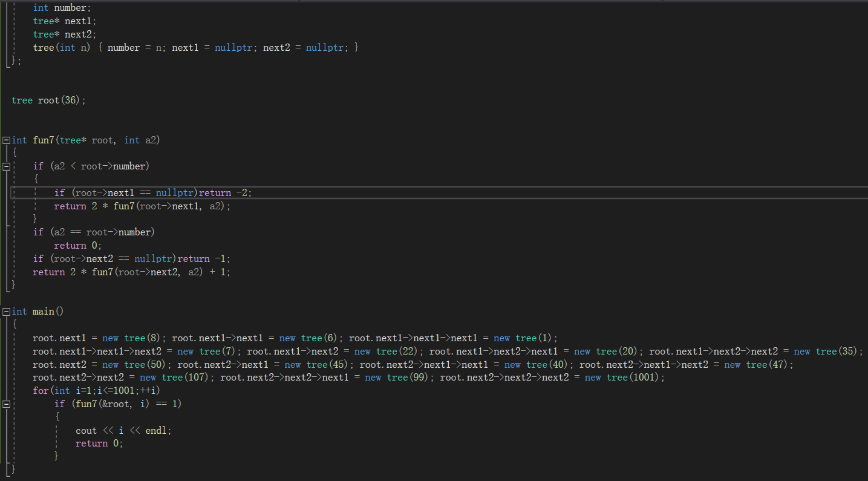Collapse the 'if (a2 < root->number)' block

(6, 166)
